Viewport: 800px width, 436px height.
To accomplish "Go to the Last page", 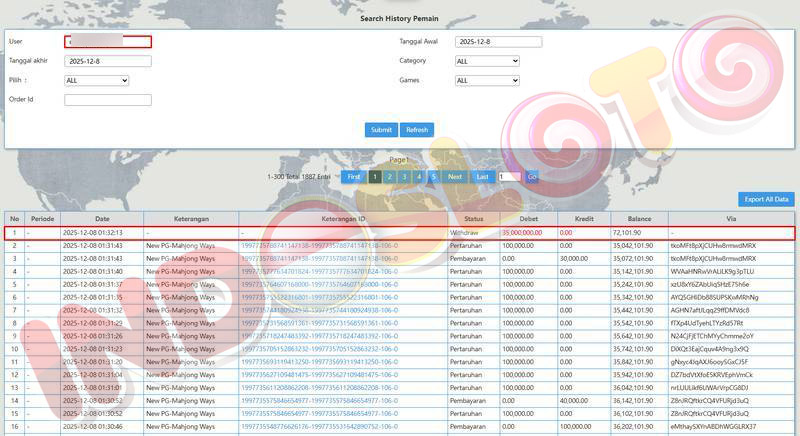I will (x=483, y=177).
